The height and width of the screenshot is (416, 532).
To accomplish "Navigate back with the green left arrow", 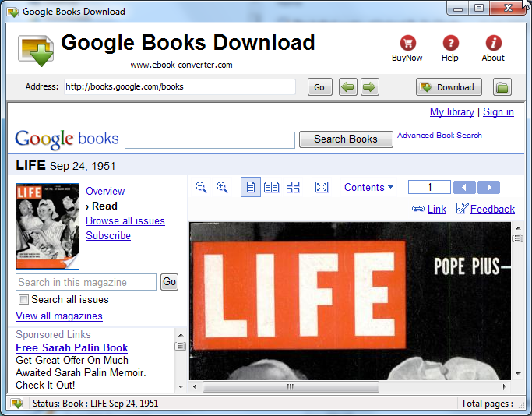I will tap(347, 87).
